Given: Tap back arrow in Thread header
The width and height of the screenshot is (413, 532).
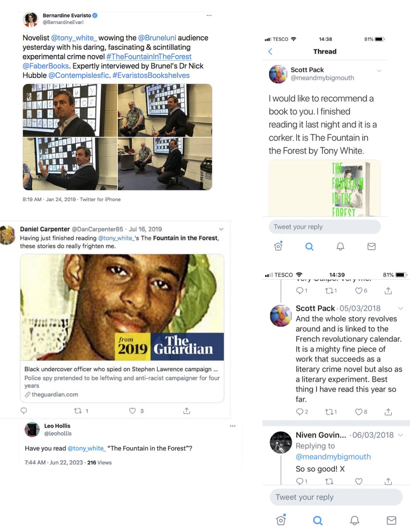Looking at the screenshot, I should point(270,51).
